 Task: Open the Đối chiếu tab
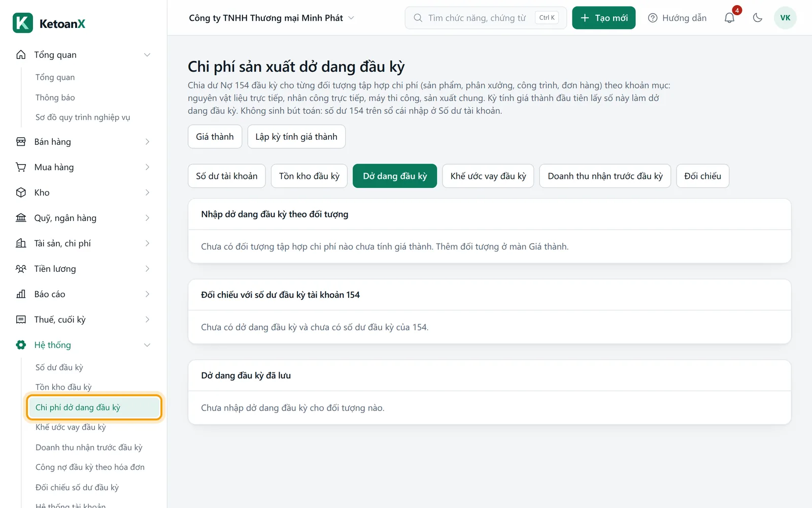[703, 176]
